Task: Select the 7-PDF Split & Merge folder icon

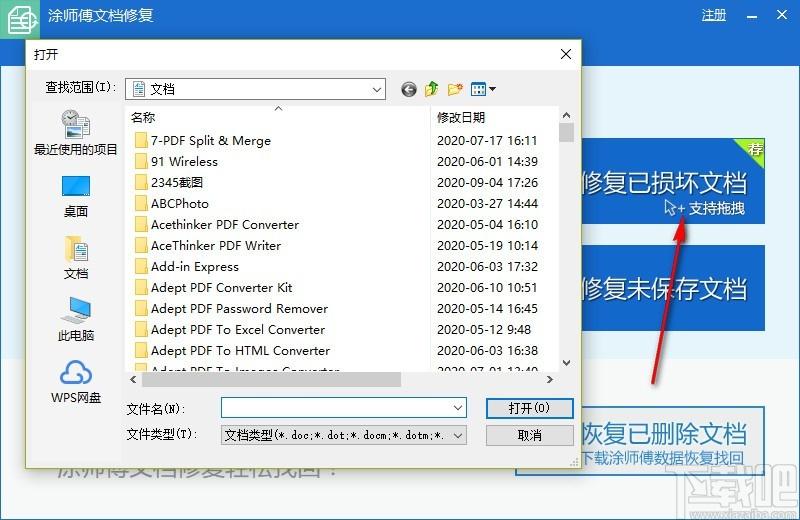Action: point(141,140)
